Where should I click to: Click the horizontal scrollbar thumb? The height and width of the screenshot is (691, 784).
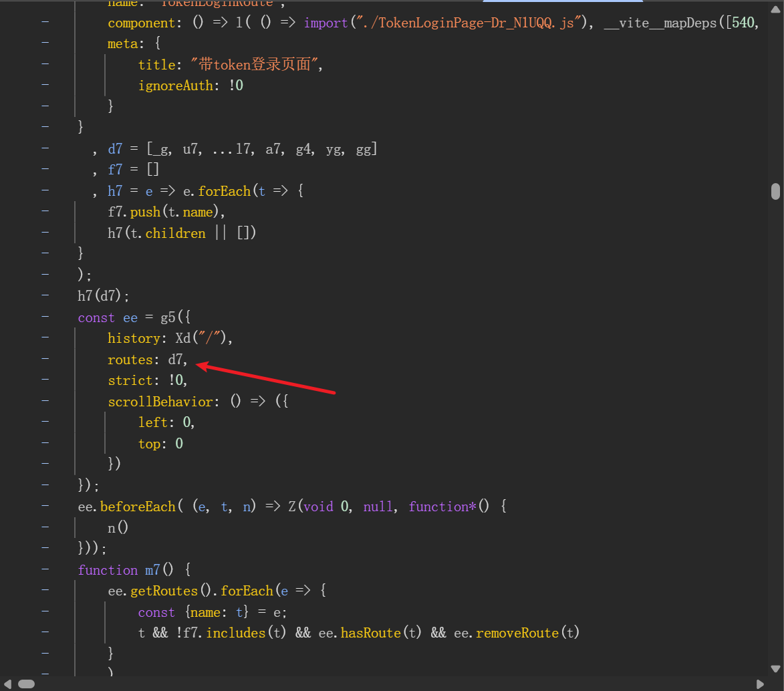pyautogui.click(x=26, y=684)
